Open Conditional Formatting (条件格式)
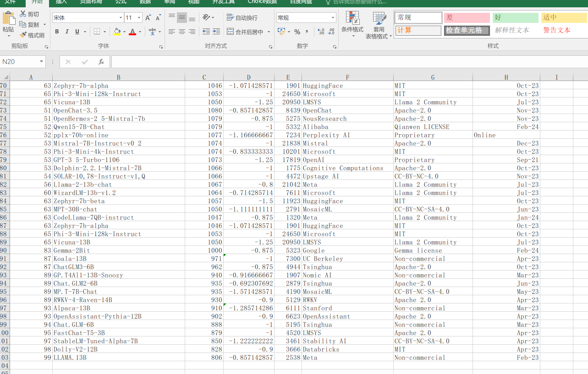The image size is (588, 374). [352, 25]
